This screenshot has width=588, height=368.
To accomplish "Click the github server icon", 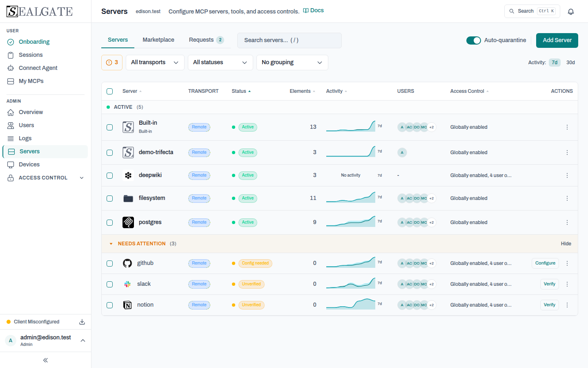I will point(127,263).
